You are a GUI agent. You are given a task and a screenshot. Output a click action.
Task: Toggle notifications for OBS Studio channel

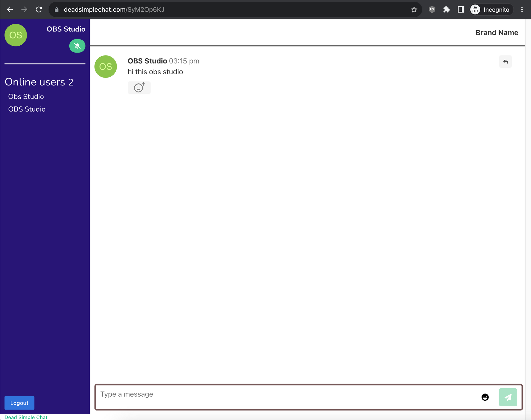(77, 46)
